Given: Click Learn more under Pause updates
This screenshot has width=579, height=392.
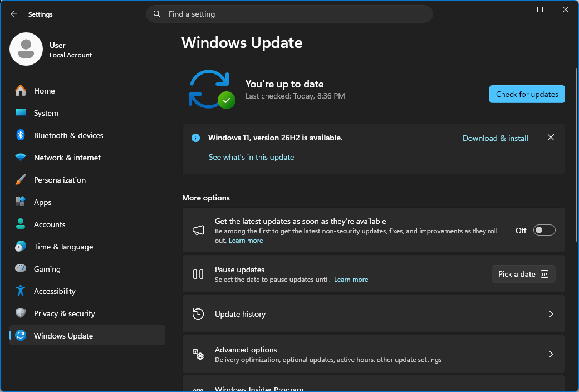Looking at the screenshot, I should point(351,280).
